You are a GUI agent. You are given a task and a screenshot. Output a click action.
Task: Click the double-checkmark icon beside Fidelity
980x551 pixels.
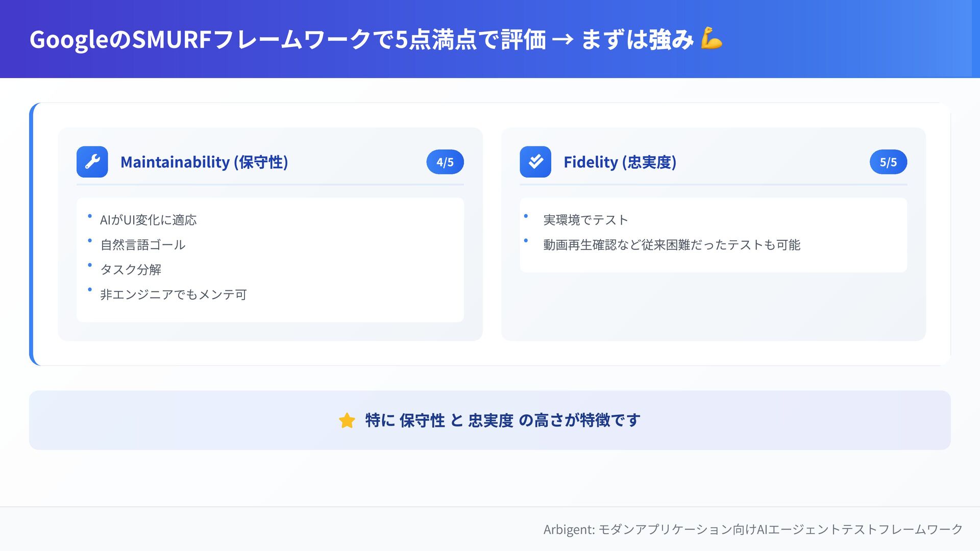[x=535, y=162]
